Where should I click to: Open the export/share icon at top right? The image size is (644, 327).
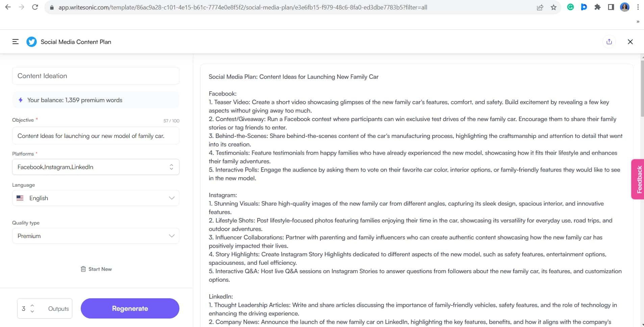pyautogui.click(x=609, y=42)
